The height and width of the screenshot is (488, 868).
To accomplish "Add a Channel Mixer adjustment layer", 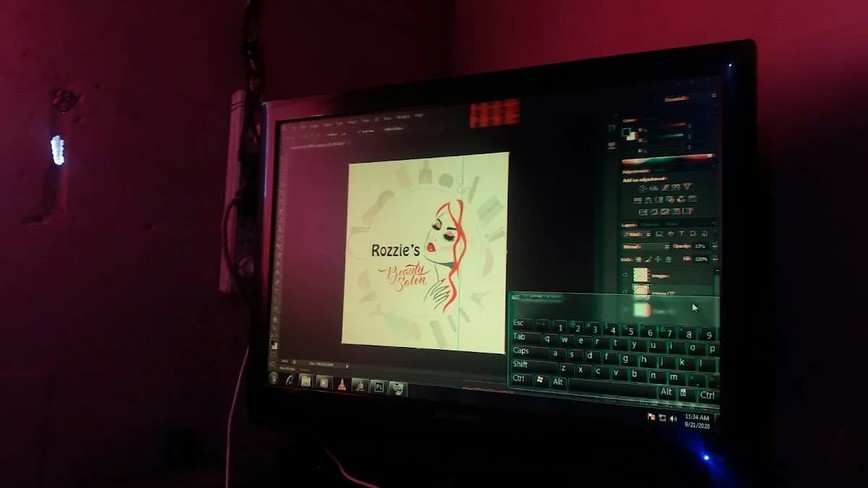I will 681,200.
